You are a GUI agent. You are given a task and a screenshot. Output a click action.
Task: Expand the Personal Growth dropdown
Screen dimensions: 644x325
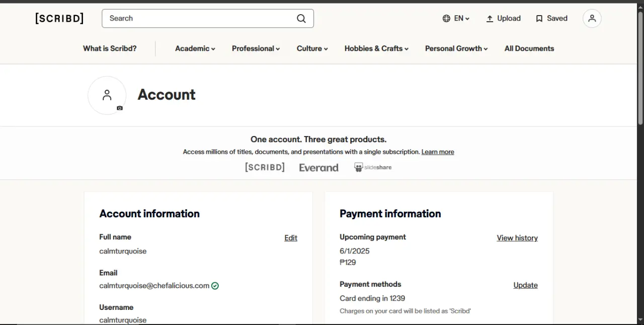tap(456, 48)
